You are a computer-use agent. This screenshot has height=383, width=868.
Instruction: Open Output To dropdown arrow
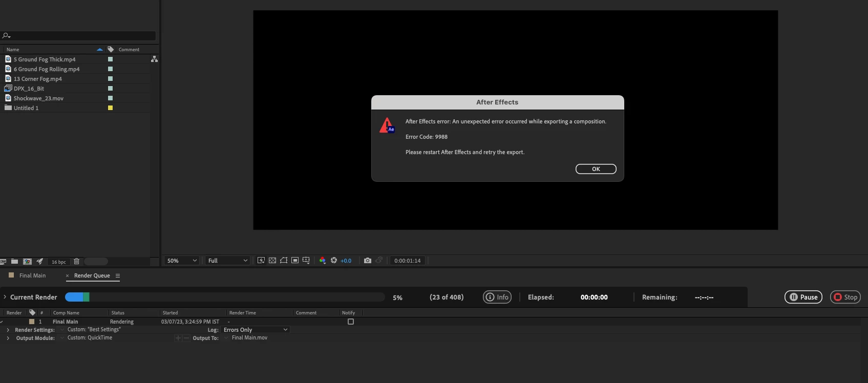[226, 338]
